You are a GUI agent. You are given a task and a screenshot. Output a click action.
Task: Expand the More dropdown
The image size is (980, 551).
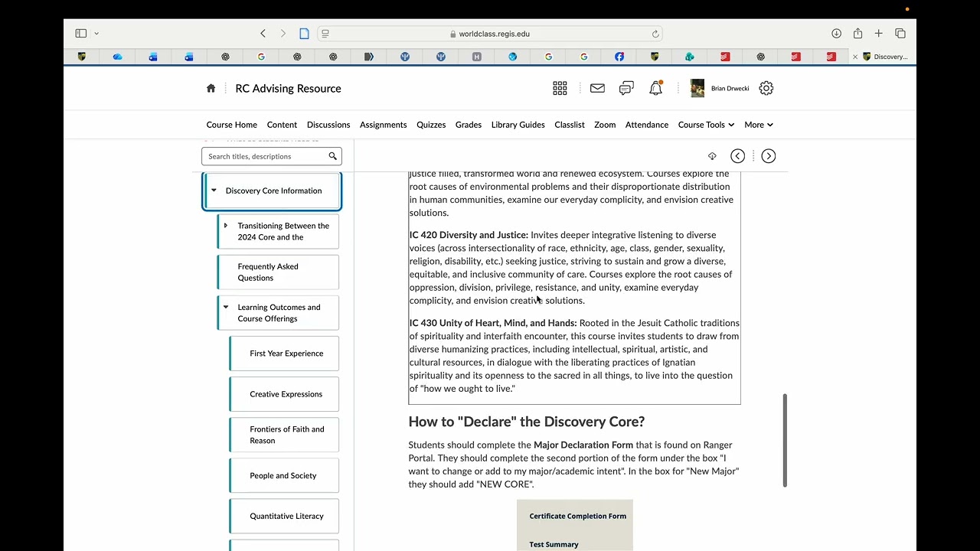pos(759,125)
